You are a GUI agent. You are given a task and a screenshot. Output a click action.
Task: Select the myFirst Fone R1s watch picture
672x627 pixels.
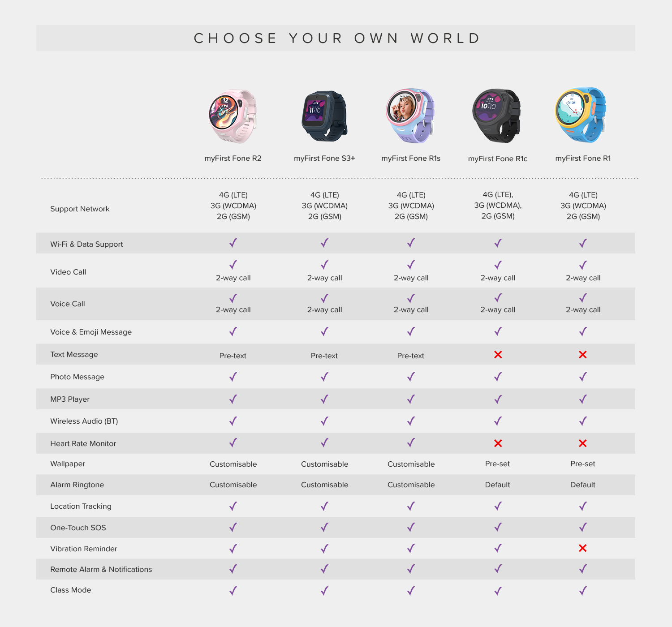(410, 116)
